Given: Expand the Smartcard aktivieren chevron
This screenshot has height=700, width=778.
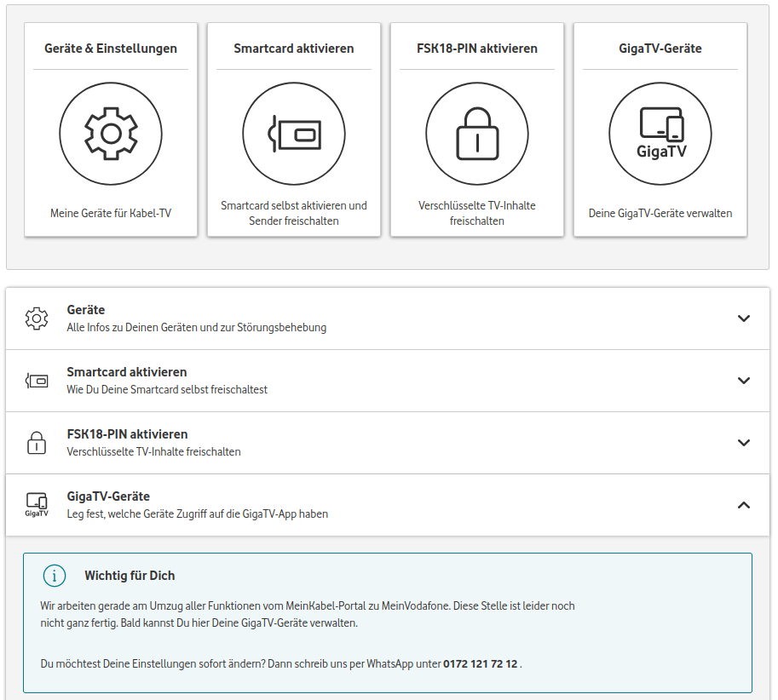Looking at the screenshot, I should [744, 381].
